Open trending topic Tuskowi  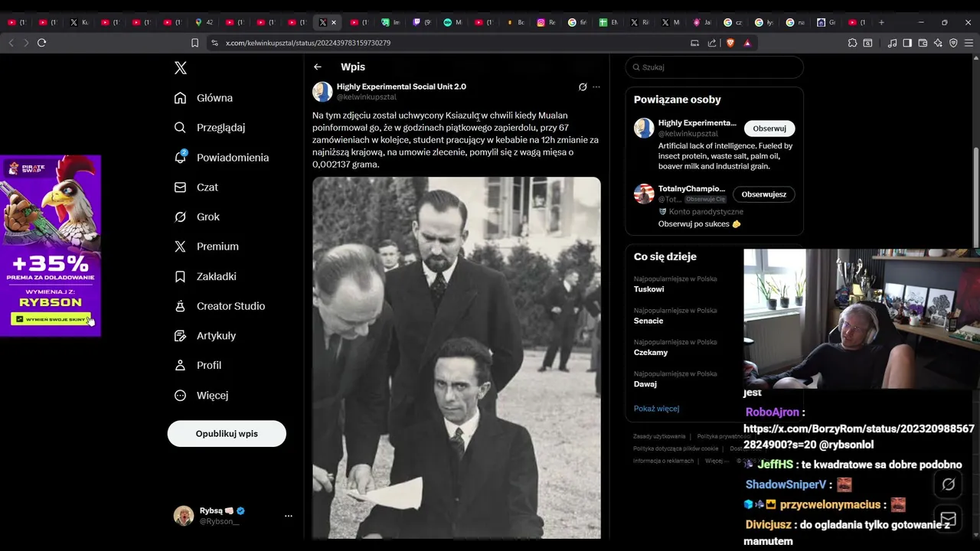point(648,289)
